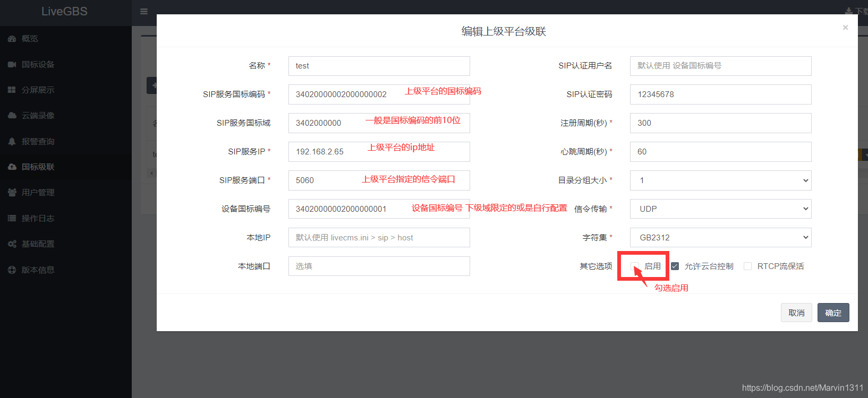The width and height of the screenshot is (868, 398).
Task: Click the 本地端口 input field
Action: tap(379, 266)
